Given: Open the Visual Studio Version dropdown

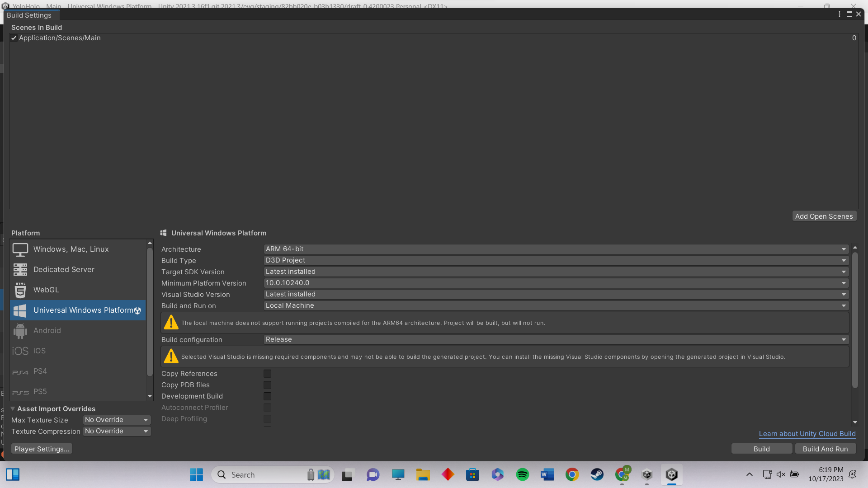Looking at the screenshot, I should click(x=556, y=295).
